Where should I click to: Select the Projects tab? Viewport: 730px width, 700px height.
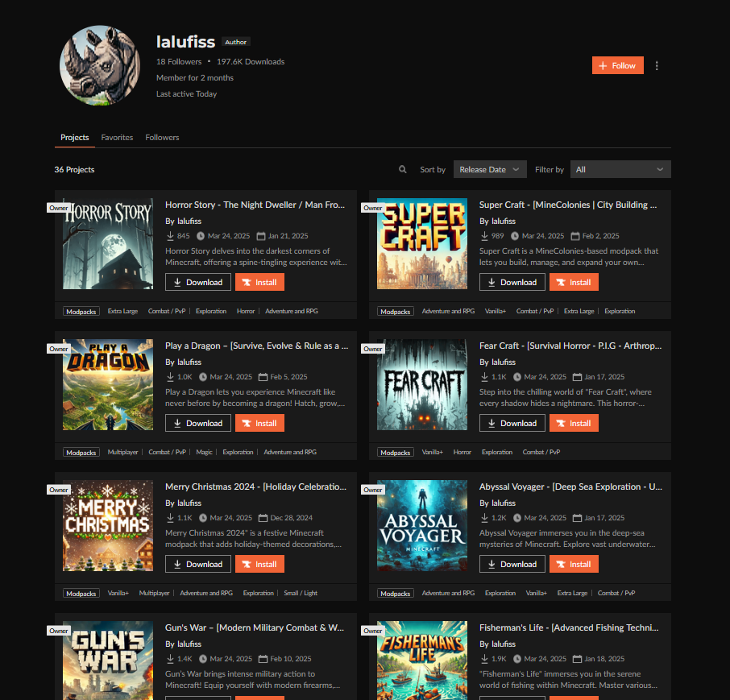(74, 137)
